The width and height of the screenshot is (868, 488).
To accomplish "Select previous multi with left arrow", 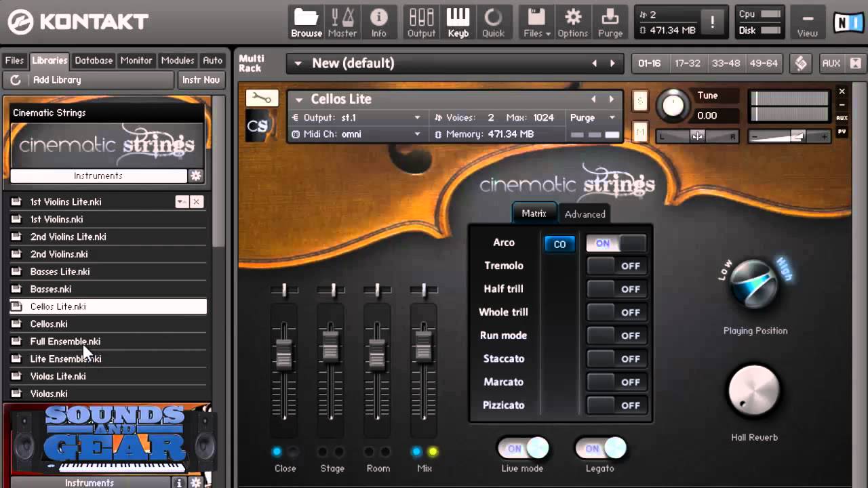I will (595, 63).
